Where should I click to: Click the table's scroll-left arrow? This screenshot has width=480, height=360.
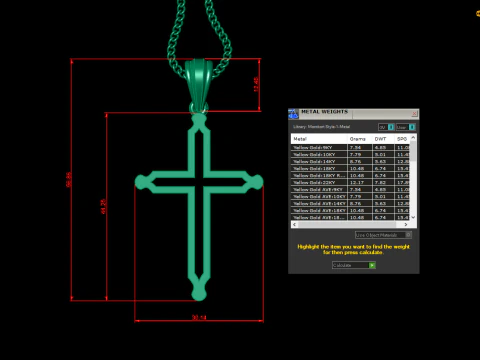pyautogui.click(x=294, y=225)
